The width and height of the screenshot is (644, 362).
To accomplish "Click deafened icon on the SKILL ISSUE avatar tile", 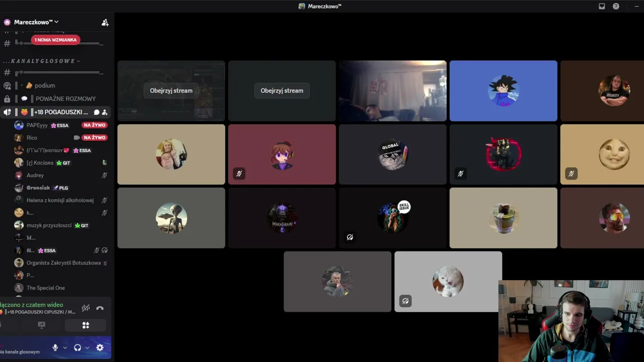I will [350, 237].
